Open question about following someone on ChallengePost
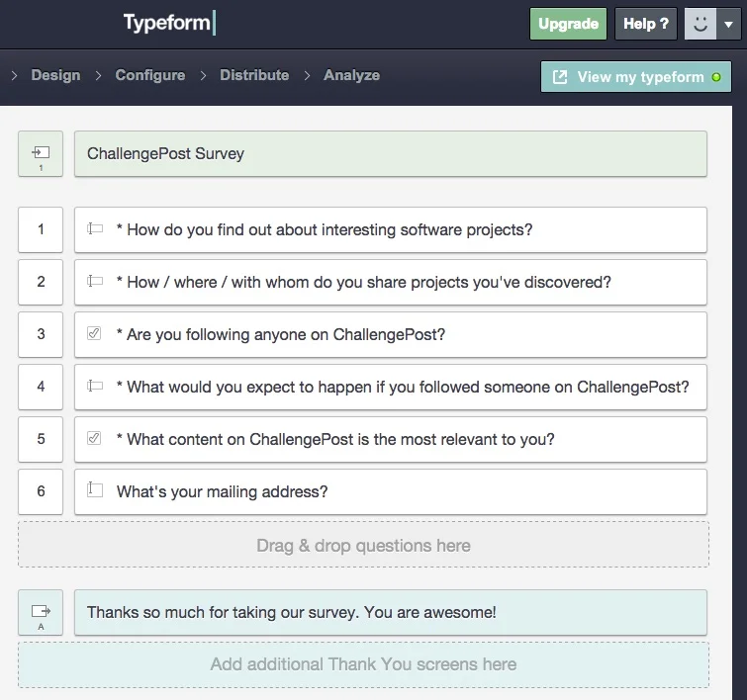 pyautogui.click(x=391, y=387)
